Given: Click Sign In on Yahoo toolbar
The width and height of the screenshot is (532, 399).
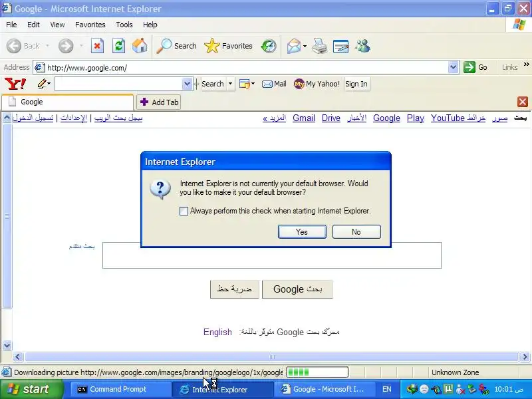Looking at the screenshot, I should coord(356,84).
